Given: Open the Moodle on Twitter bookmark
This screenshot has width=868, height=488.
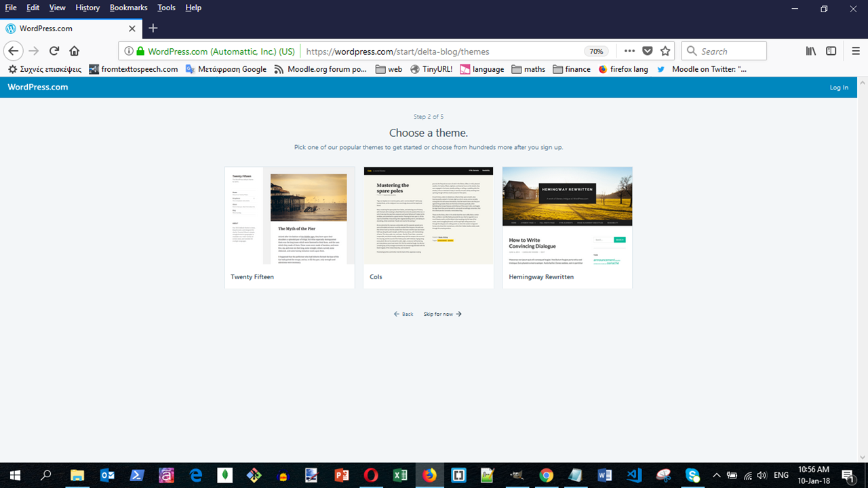Looking at the screenshot, I should coord(701,69).
